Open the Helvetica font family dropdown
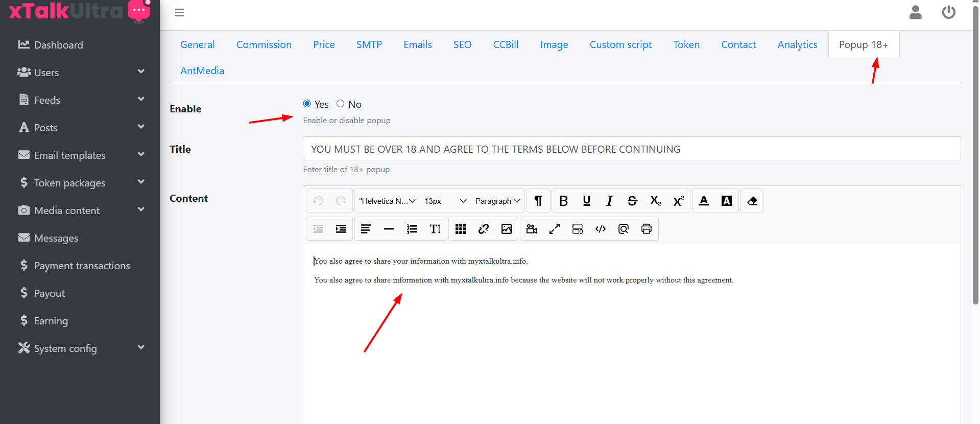Screen dimensions: 980x424 coord(387,201)
